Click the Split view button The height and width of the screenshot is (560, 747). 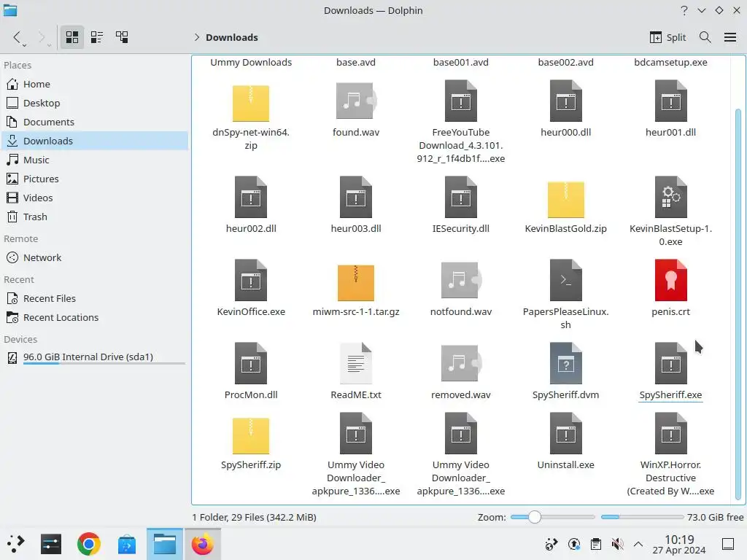[x=667, y=37]
